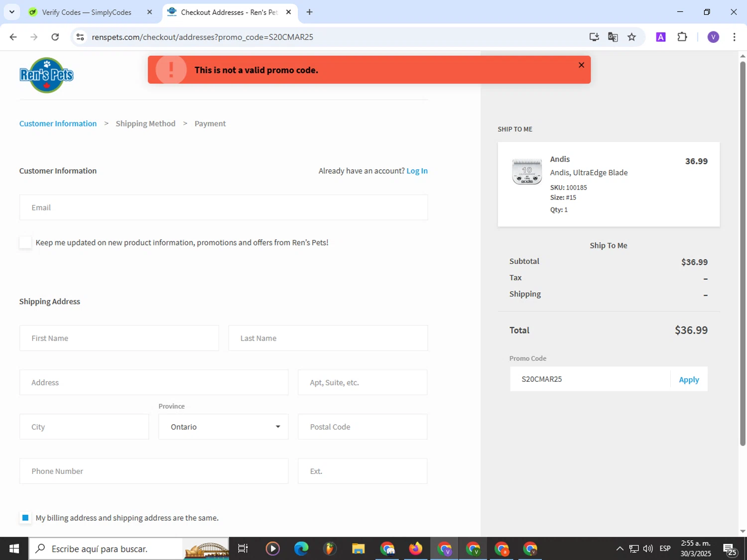Reload the checkout page

click(55, 37)
